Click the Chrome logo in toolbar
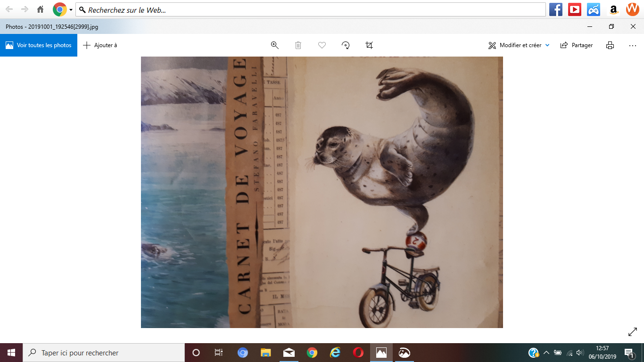Screen dimensions: 644x362 point(59,9)
